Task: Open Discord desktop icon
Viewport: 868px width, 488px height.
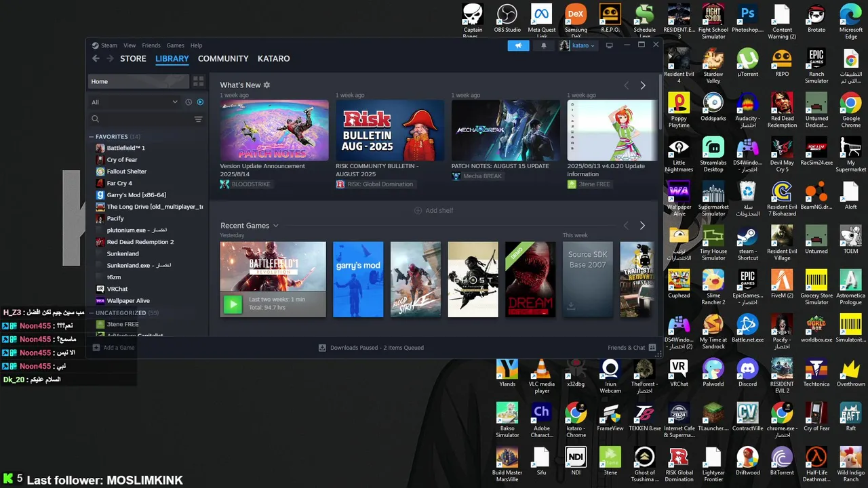Action: (747, 372)
